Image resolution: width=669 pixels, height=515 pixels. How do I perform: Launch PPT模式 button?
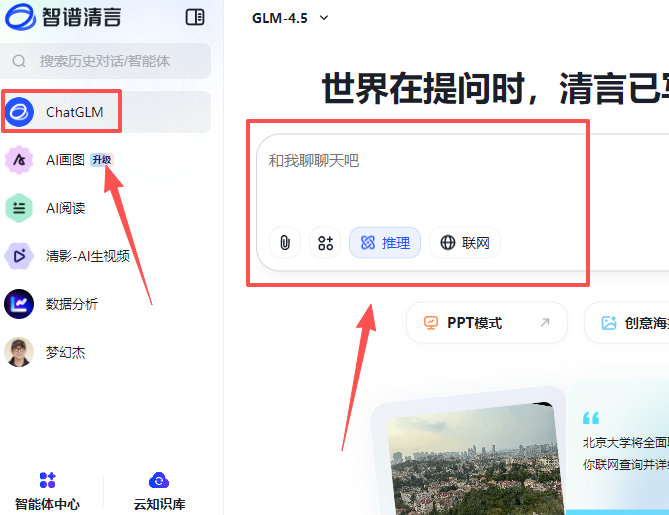(487, 323)
